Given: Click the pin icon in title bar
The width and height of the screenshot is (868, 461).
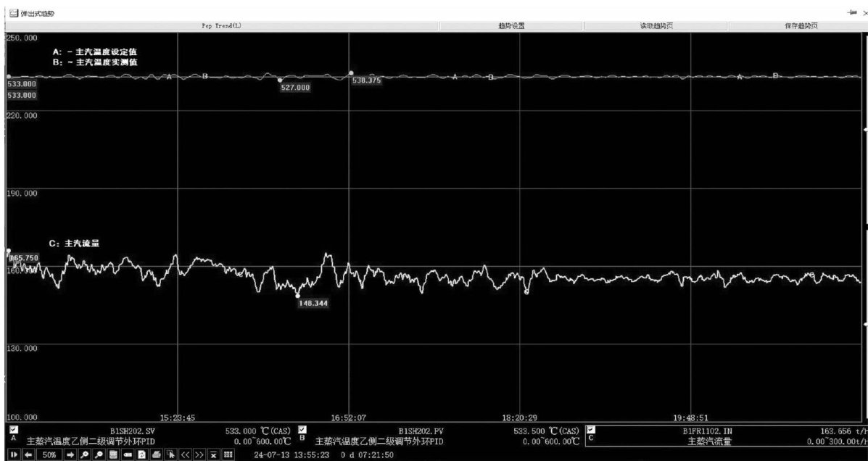Looking at the screenshot, I should (x=851, y=13).
